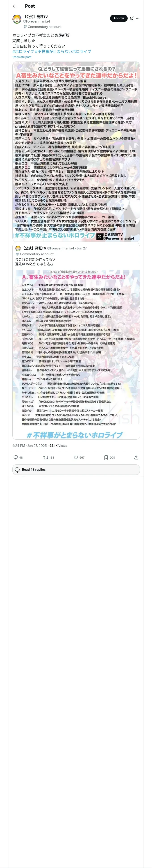Go back using the arrow icon
This screenshot has width=152, height=868.
click(x=14, y=6)
